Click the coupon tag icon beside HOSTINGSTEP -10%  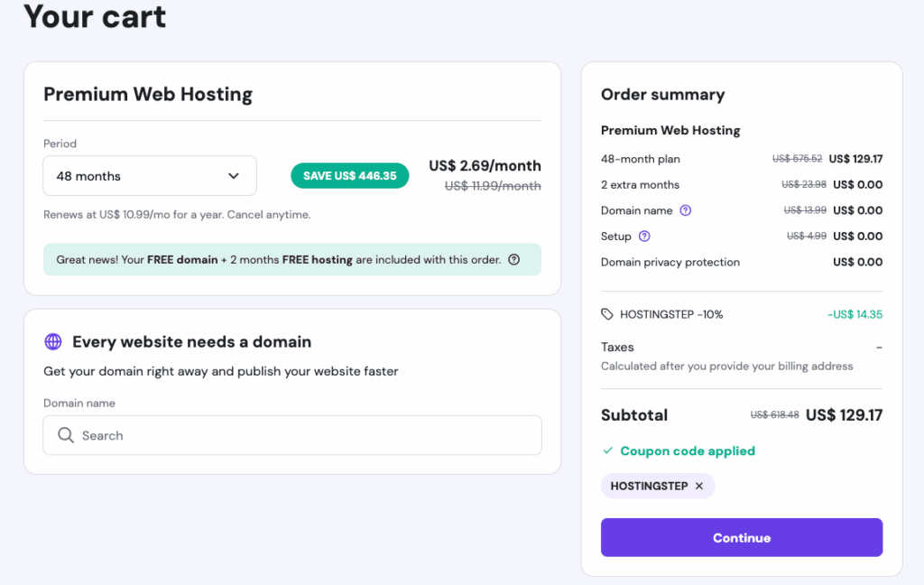(x=607, y=315)
